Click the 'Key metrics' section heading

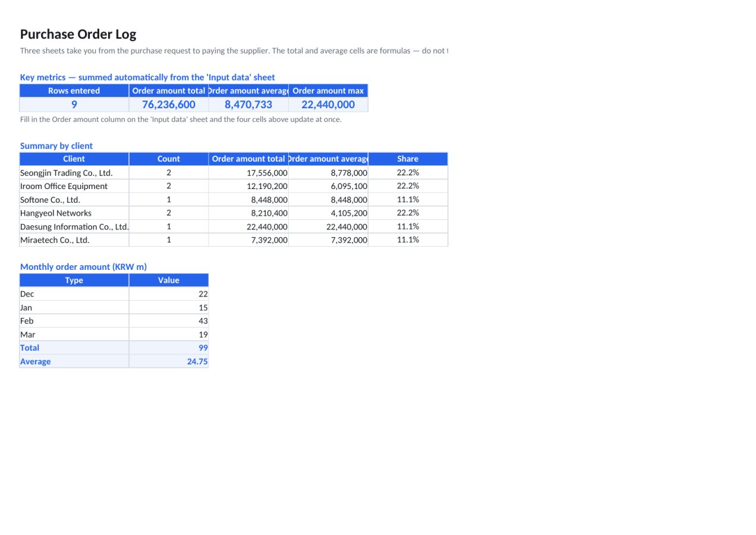pos(147,77)
